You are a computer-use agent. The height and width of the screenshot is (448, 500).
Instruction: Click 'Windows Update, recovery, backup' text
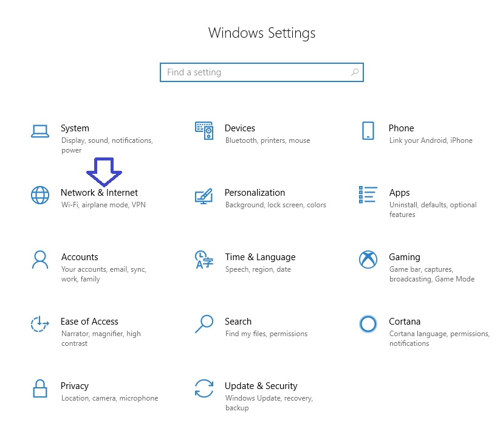[x=269, y=403]
